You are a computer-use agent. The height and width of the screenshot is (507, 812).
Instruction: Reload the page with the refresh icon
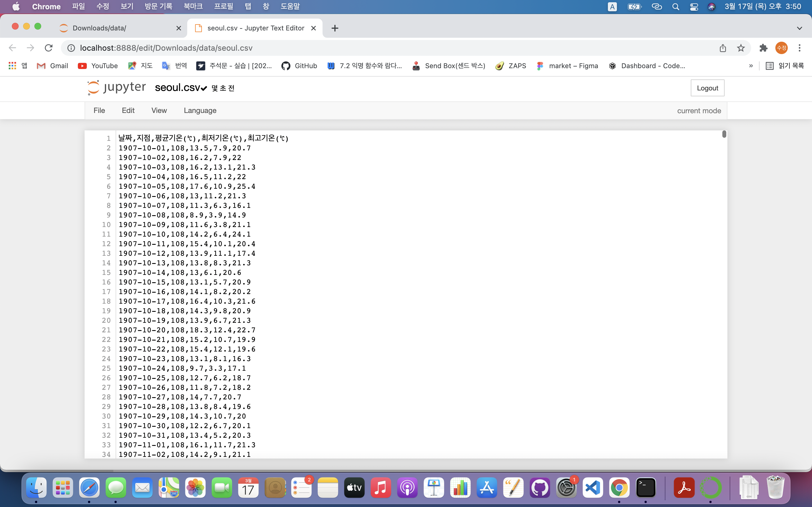49,48
